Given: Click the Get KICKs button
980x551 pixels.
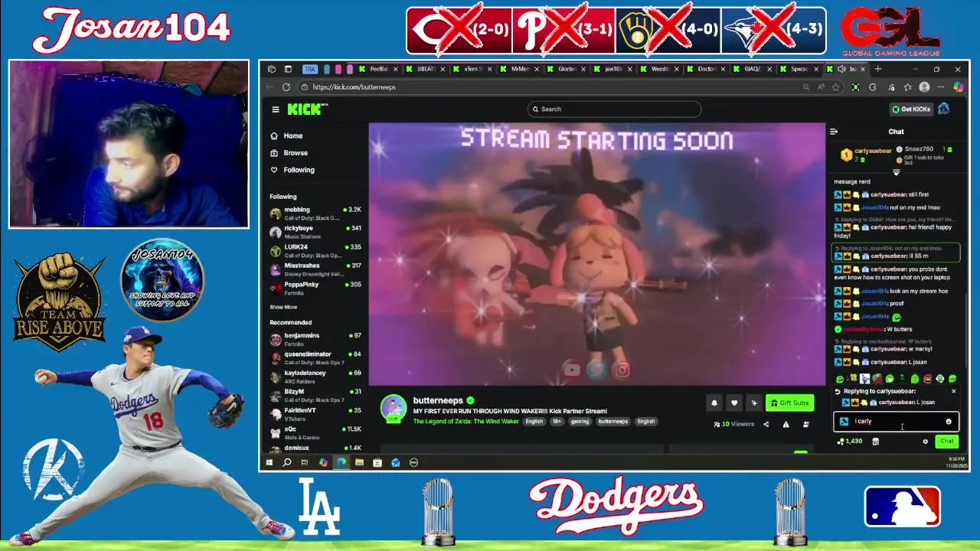Looking at the screenshot, I should point(910,109).
